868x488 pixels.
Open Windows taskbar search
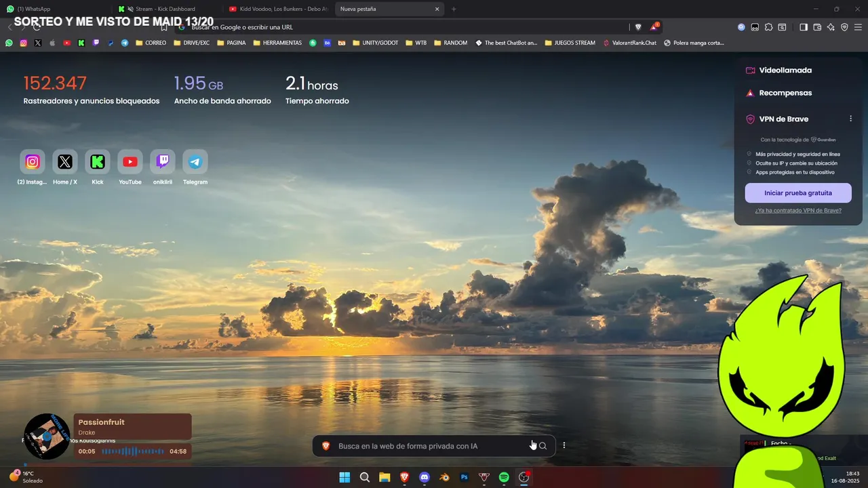coord(365,477)
